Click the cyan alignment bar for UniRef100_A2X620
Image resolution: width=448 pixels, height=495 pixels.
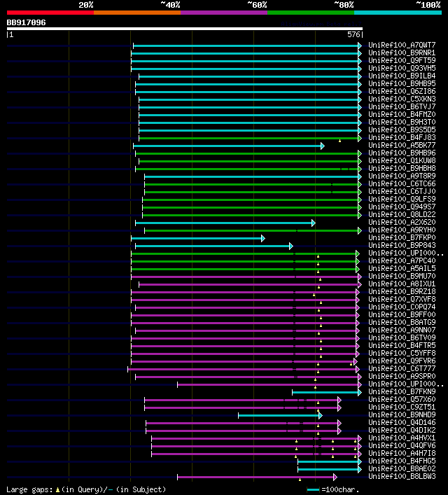point(225,223)
